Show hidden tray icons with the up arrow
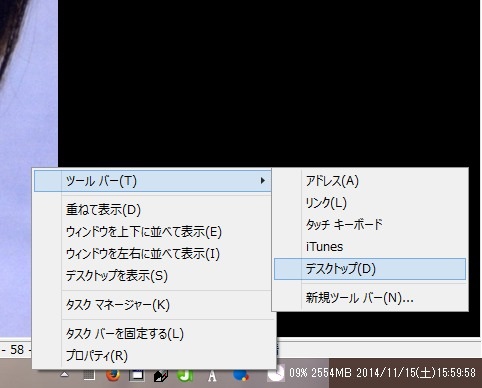 click(x=65, y=375)
